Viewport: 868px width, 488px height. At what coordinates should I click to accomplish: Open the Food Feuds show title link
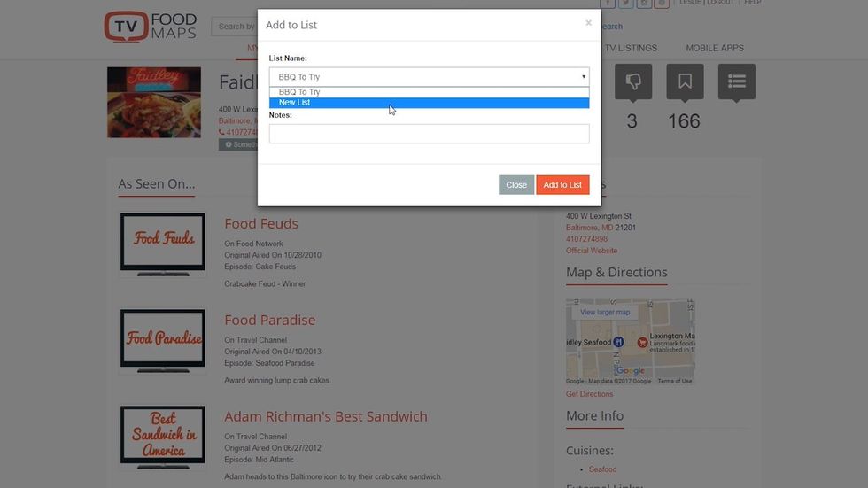coord(260,223)
